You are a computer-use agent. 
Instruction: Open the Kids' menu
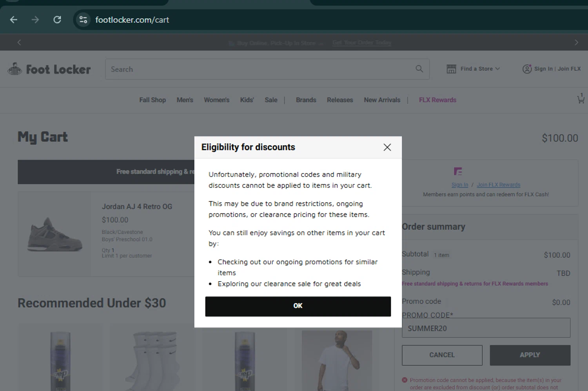247,100
